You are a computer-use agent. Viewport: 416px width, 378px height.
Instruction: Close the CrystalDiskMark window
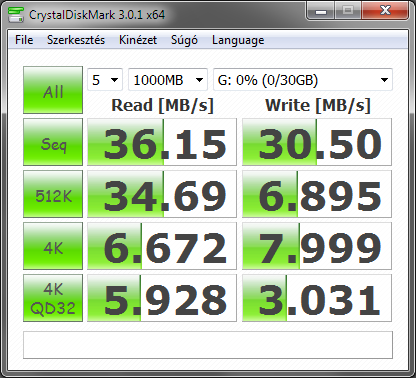pos(385,10)
